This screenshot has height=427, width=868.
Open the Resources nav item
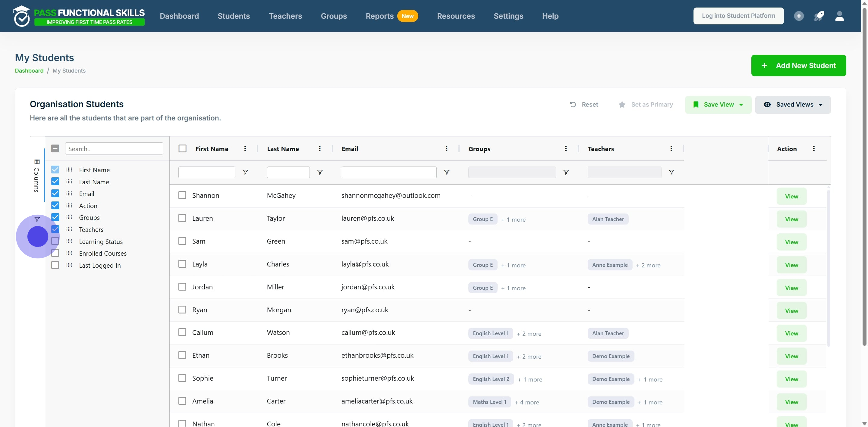[x=456, y=16]
